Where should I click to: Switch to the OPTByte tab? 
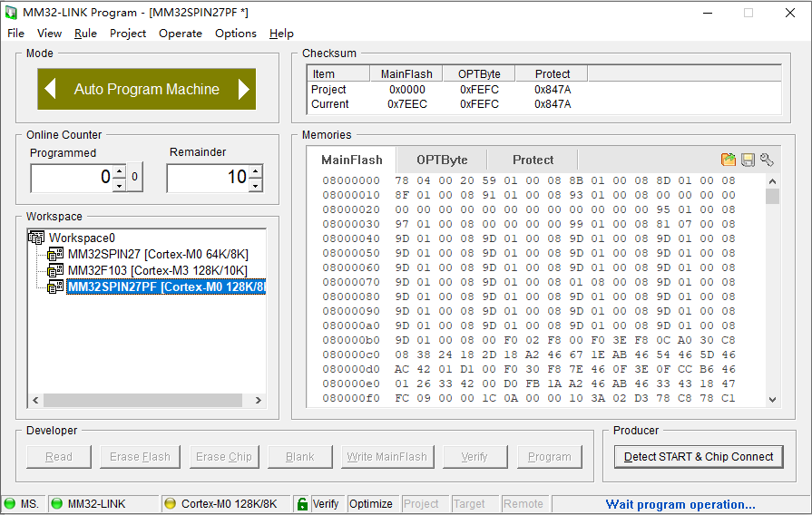442,160
